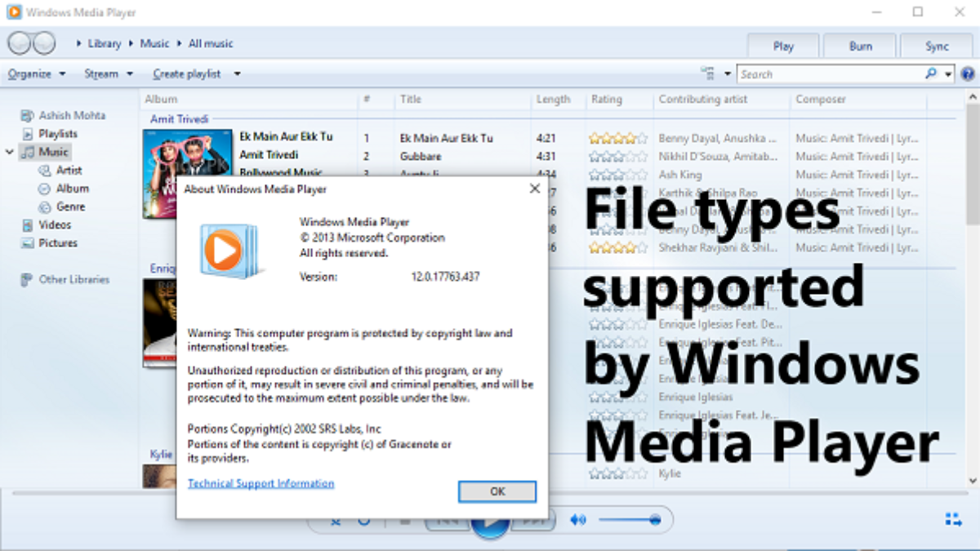Screen dimensions: 980x551
Task: Click the Play button in playback bar
Action: click(x=491, y=522)
